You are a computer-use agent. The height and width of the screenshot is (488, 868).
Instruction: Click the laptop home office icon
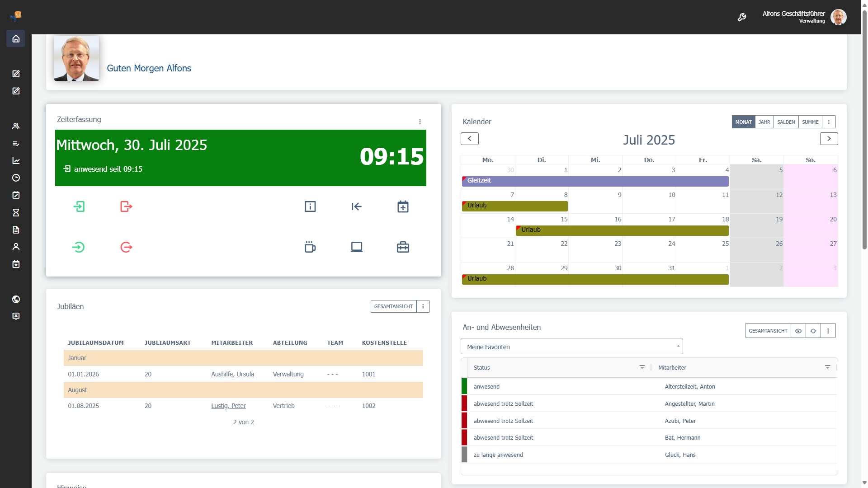pyautogui.click(x=357, y=247)
